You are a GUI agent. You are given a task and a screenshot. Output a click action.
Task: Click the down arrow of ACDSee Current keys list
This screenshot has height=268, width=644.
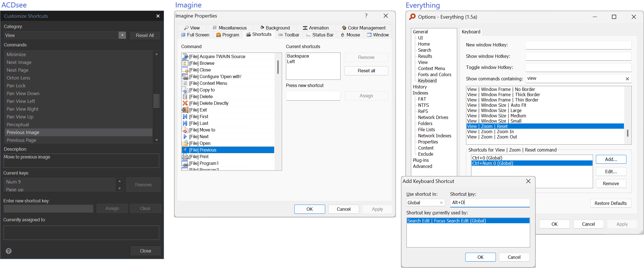(119, 188)
